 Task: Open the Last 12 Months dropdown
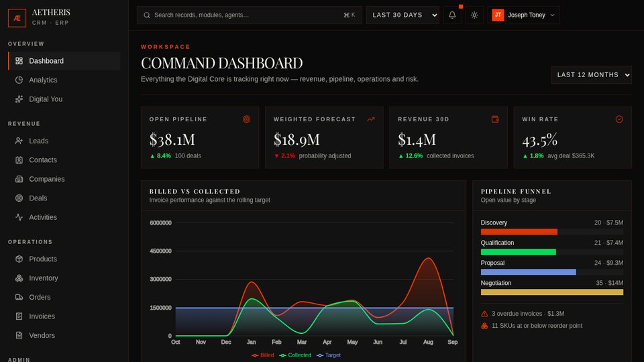coord(591,75)
